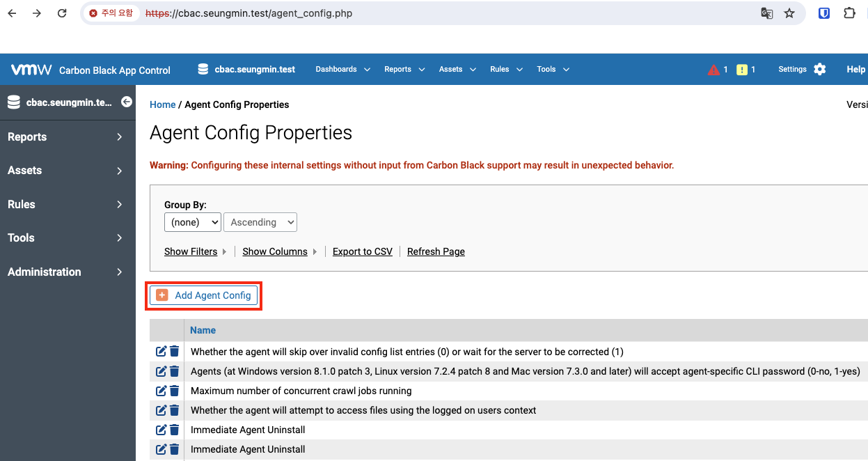Open the Ascending sort order dropdown
This screenshot has height=461, width=868.
(x=260, y=222)
